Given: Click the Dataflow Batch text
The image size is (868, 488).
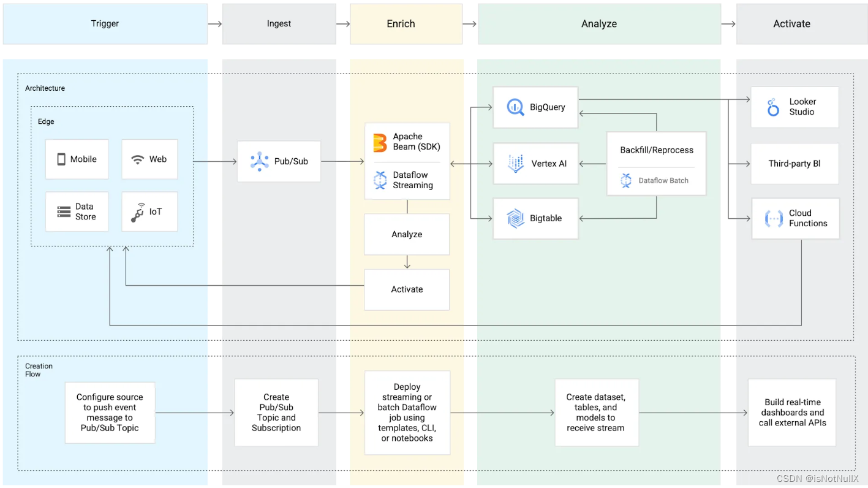Looking at the screenshot, I should tap(663, 181).
